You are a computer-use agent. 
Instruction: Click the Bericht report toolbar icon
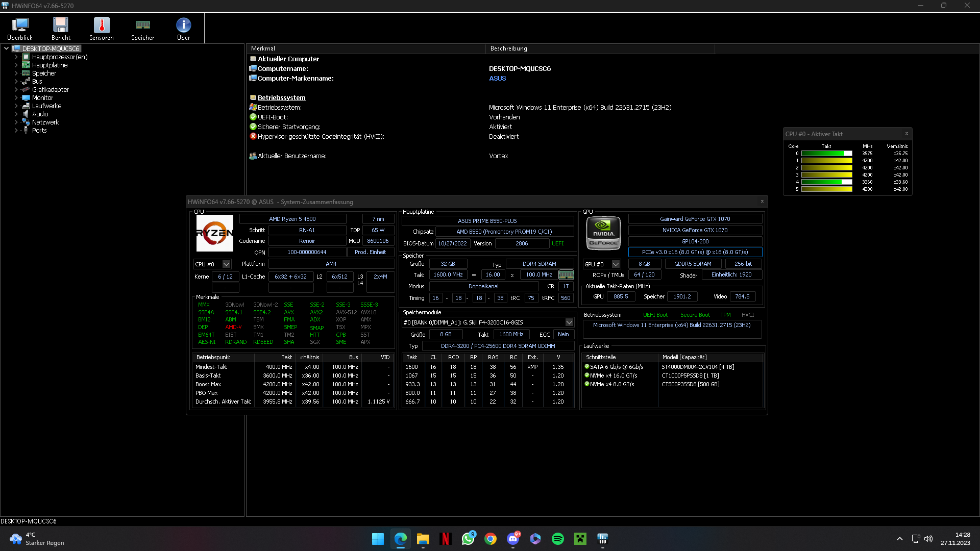pyautogui.click(x=61, y=29)
